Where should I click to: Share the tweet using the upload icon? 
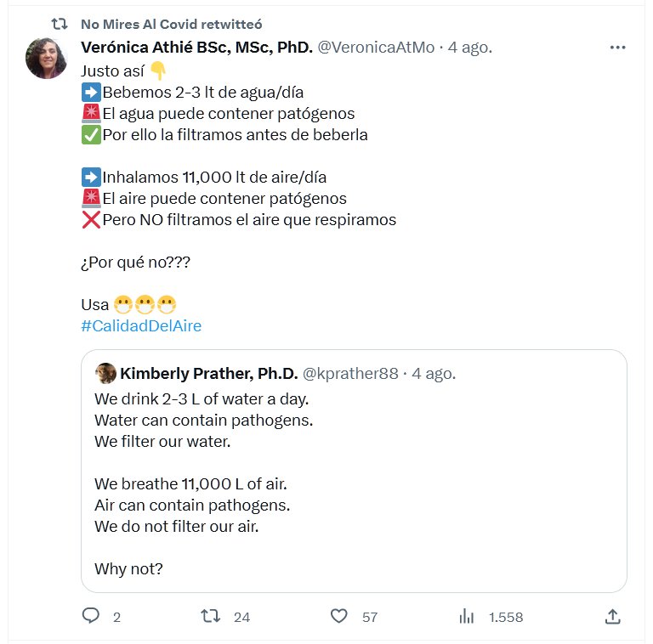pos(611,616)
